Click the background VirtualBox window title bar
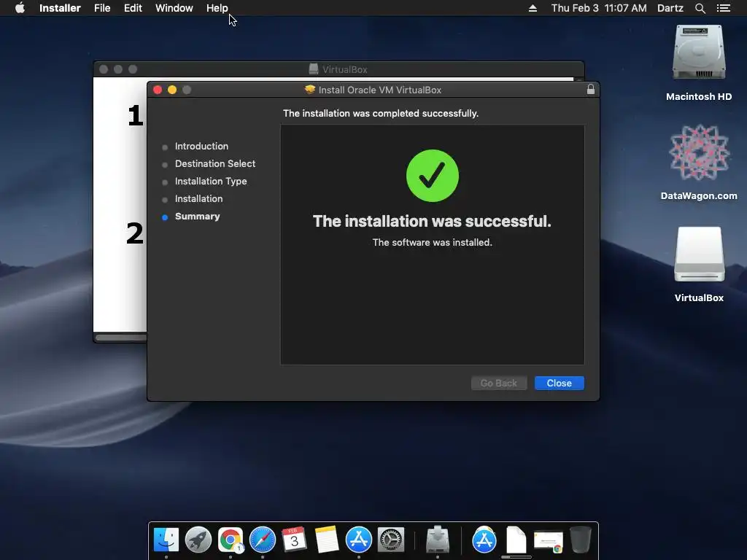 point(338,69)
